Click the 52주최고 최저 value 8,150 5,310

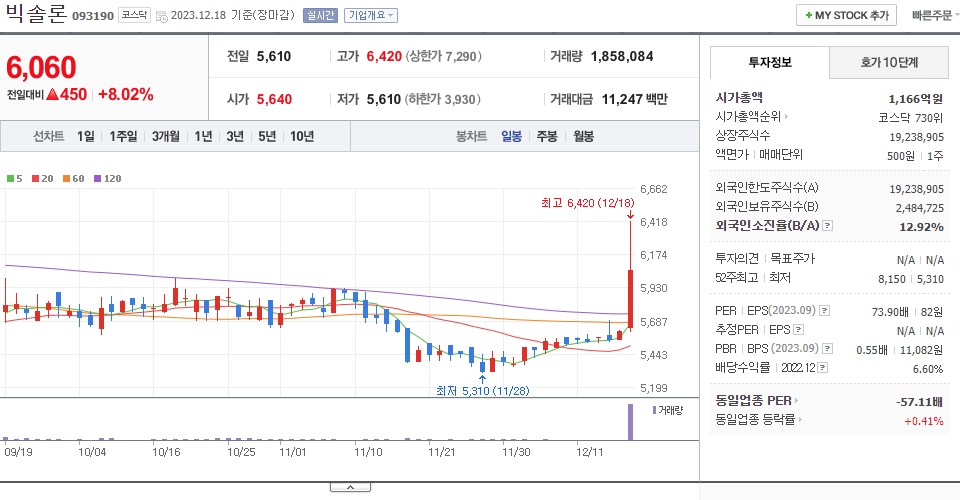(910, 279)
